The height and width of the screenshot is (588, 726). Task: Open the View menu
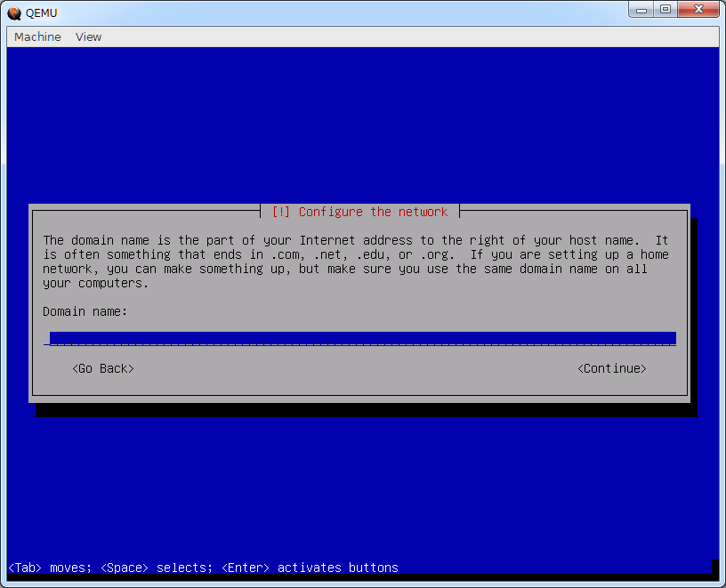(x=88, y=37)
